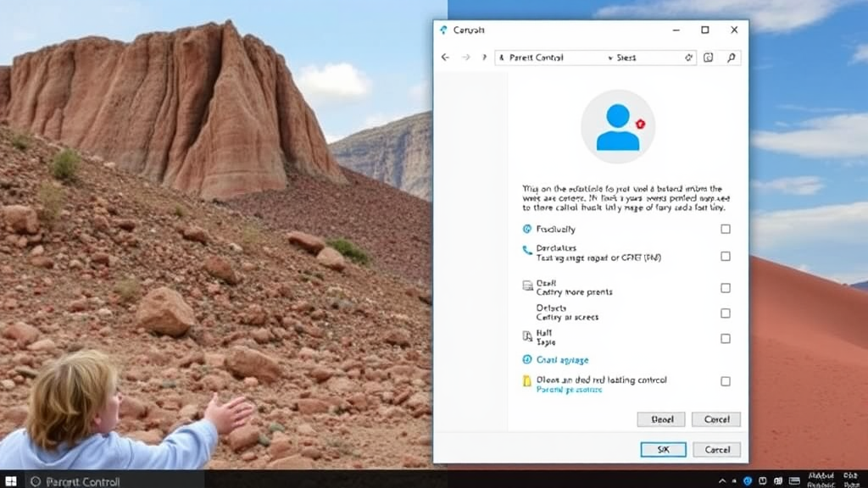Image resolution: width=868 pixels, height=488 pixels.
Task: Click the folder icon beside the search magnifier
Action: click(x=708, y=58)
